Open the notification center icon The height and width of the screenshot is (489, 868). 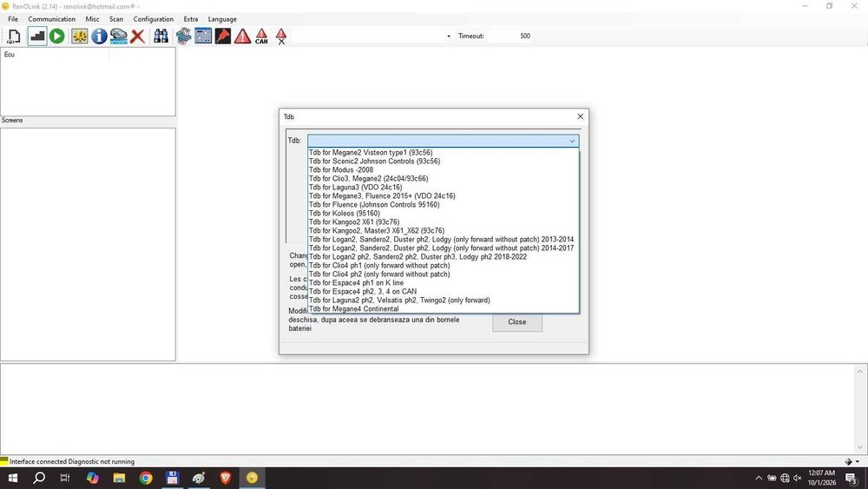[852, 479]
